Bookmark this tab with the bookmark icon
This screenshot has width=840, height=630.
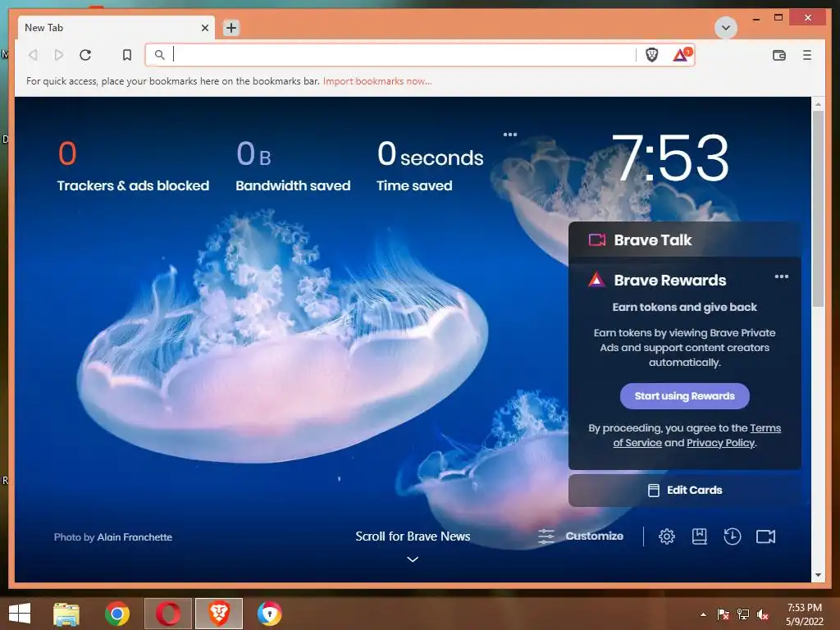click(x=127, y=55)
